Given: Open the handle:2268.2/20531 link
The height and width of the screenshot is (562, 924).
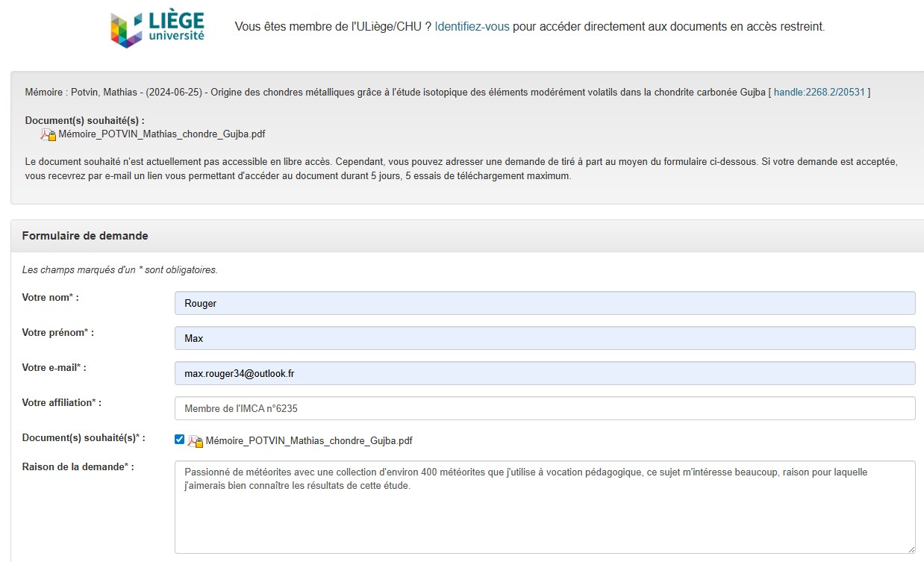Looking at the screenshot, I should coord(819,93).
